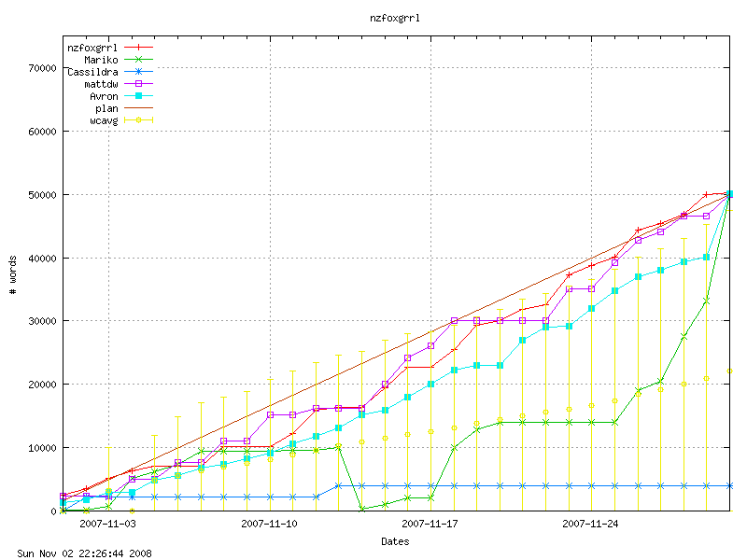Click the blue asterisk marker beside Cassildra legend

(137, 71)
